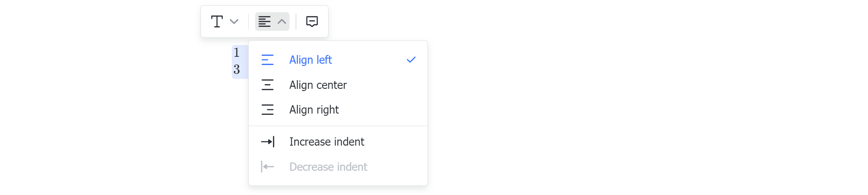Click the comment bubble icon
868x195 pixels.
tap(312, 21)
